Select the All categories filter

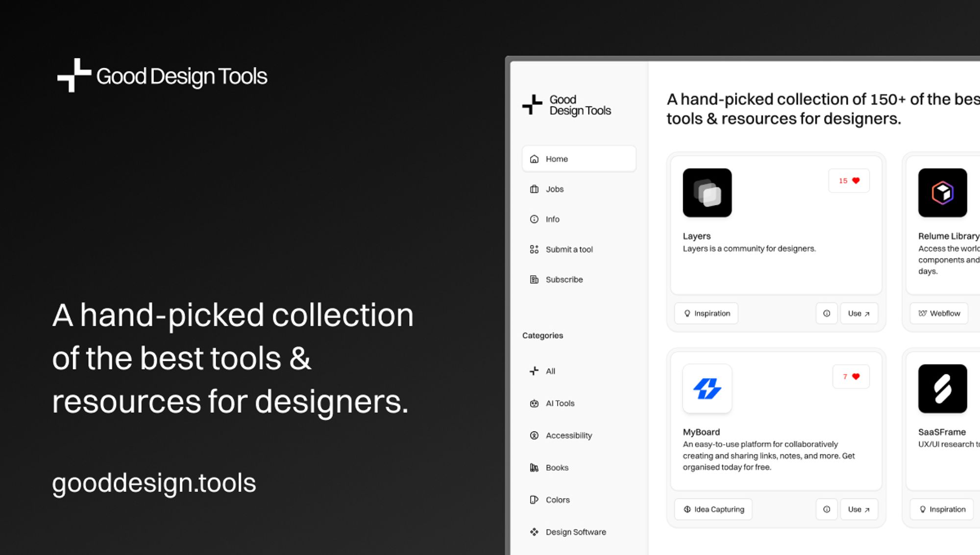(x=550, y=371)
